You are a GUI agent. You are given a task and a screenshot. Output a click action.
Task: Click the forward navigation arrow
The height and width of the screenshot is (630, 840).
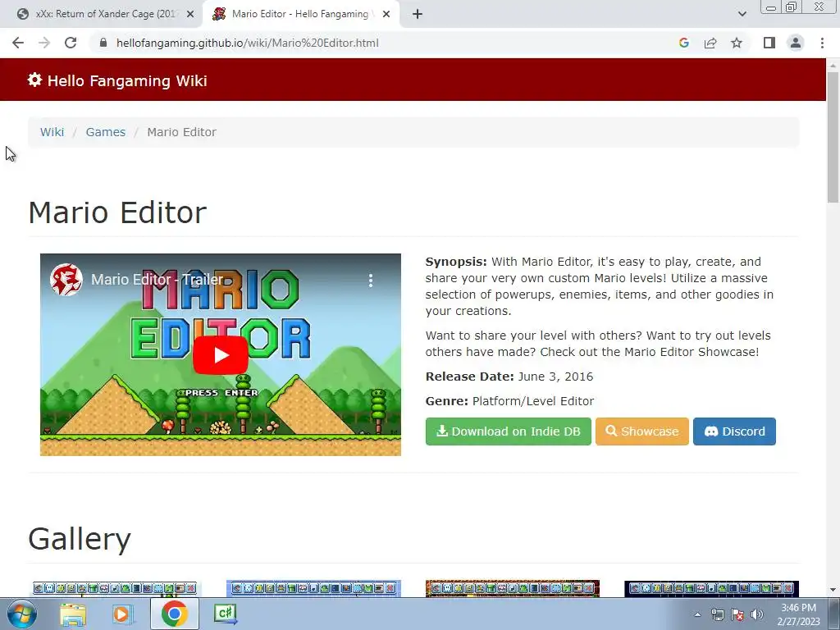(44, 43)
